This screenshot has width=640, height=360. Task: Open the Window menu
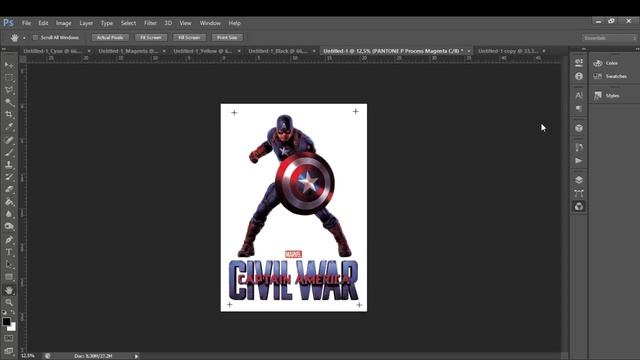(210, 23)
